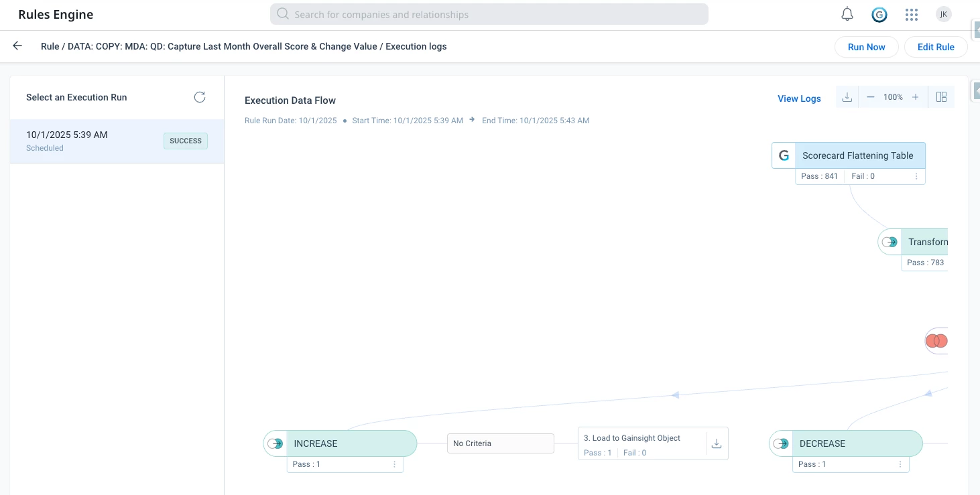Screen dimensions: 980x495
Task: Open the notifications bell
Action: click(x=847, y=14)
